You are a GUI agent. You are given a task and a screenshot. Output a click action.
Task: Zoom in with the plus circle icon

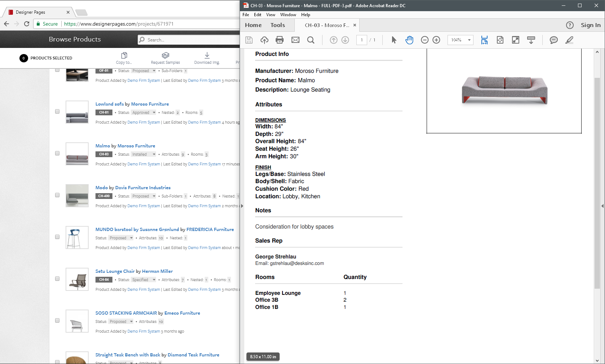(x=436, y=40)
